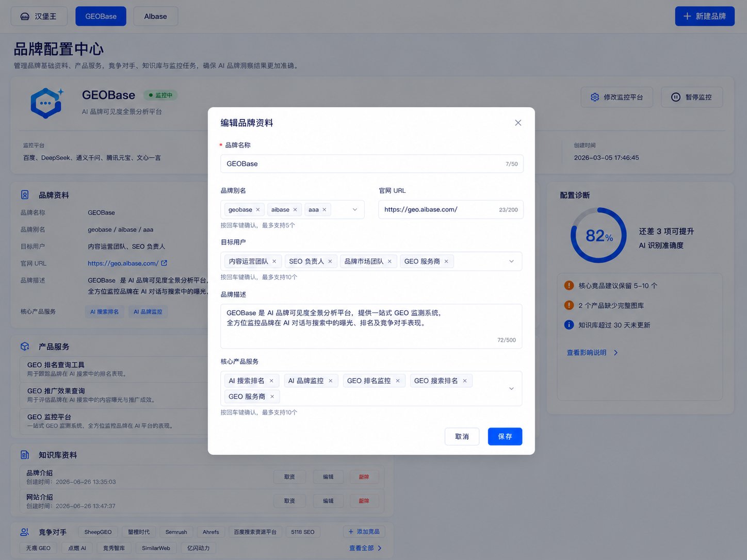
Task: Expand the 核心产品服务 dropdown arrow
Action: 512,389
